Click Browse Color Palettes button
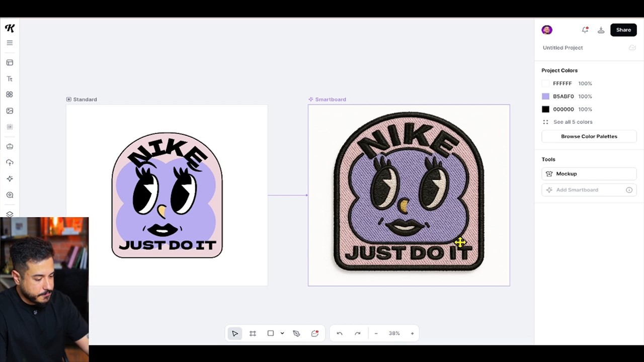 pos(589,136)
